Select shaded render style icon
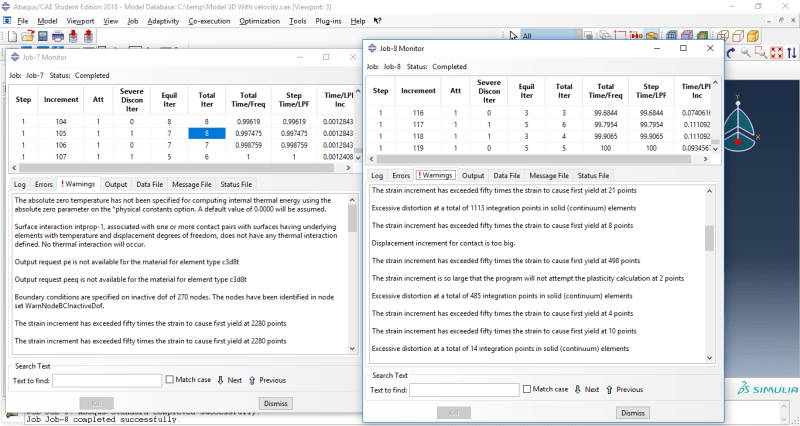 [753, 36]
